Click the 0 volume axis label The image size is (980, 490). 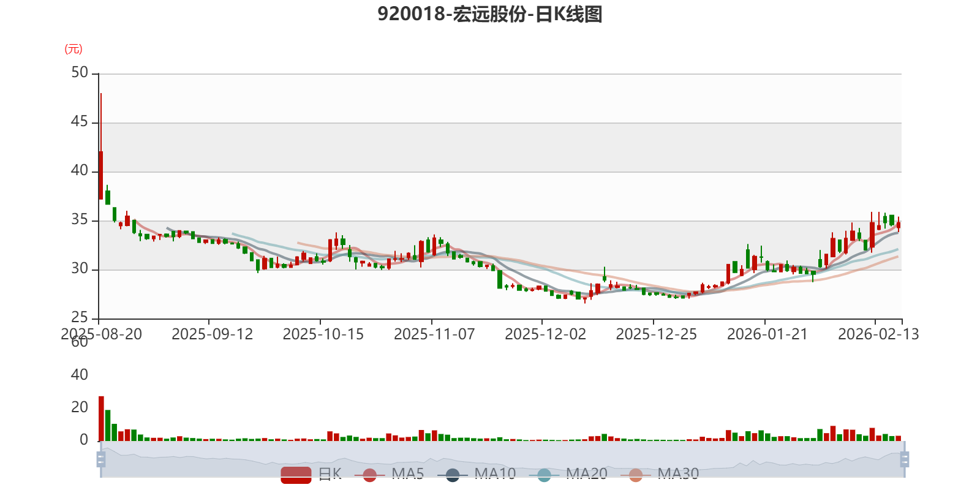coord(84,440)
